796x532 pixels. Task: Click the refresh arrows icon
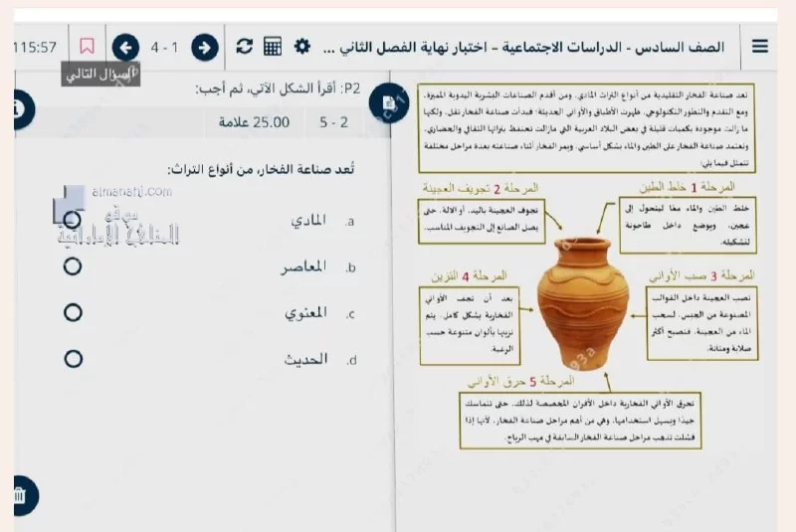pos(244,46)
